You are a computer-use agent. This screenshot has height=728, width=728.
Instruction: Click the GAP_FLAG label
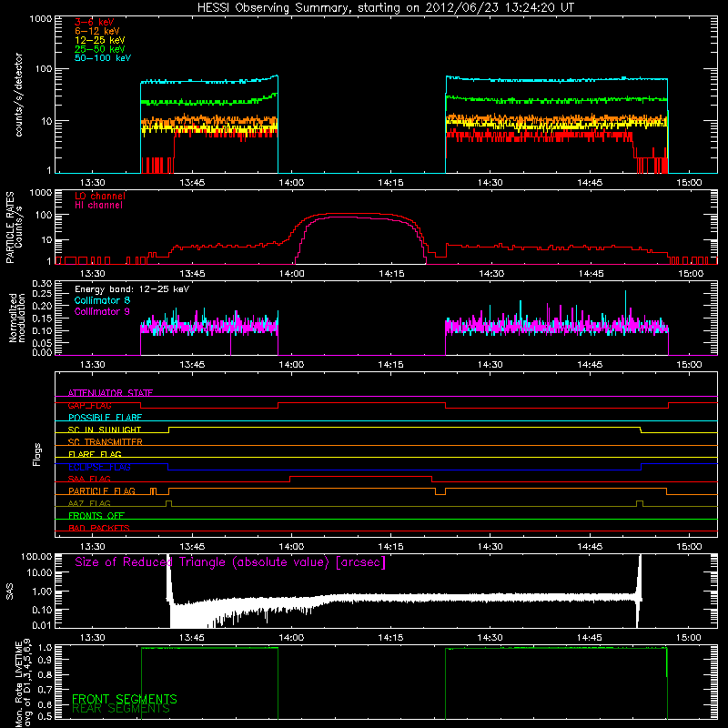pos(89,405)
